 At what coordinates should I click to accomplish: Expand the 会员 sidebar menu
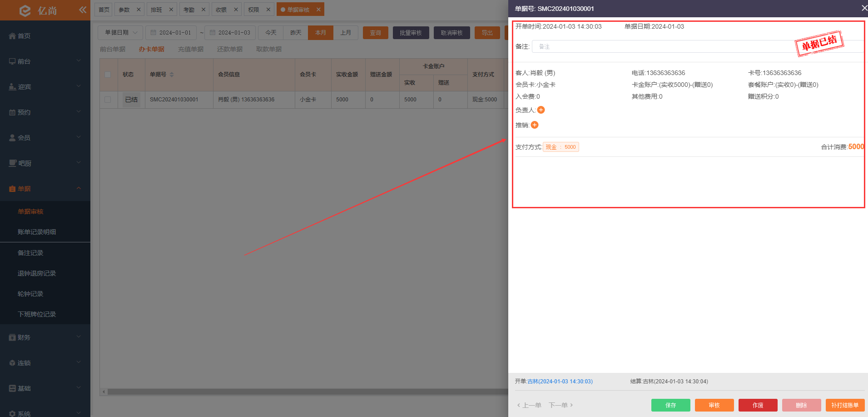45,138
